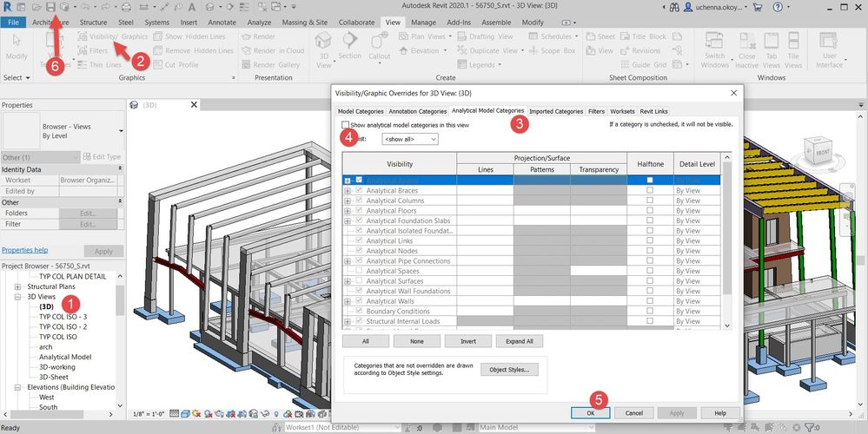
Task: Click the Revisions tool
Action: (x=640, y=51)
